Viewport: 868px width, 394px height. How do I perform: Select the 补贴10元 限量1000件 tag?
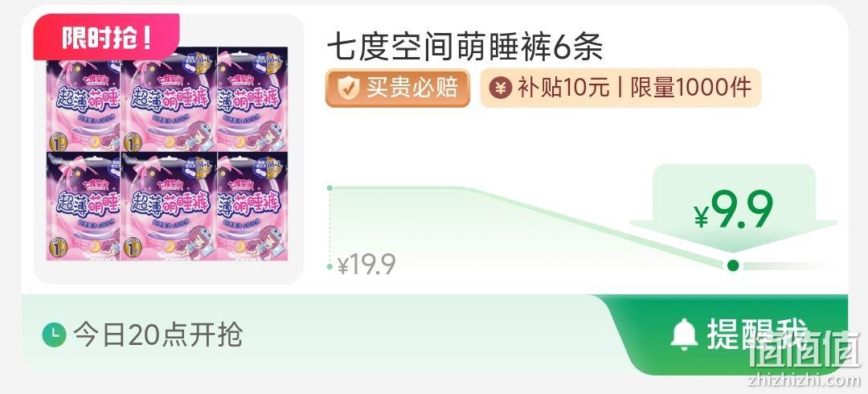click(x=620, y=88)
